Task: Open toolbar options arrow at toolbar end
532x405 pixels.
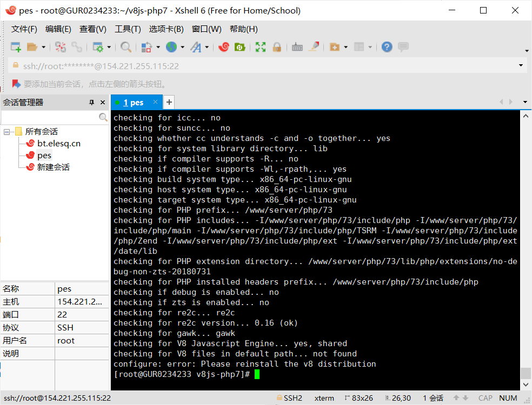Action: [x=527, y=51]
